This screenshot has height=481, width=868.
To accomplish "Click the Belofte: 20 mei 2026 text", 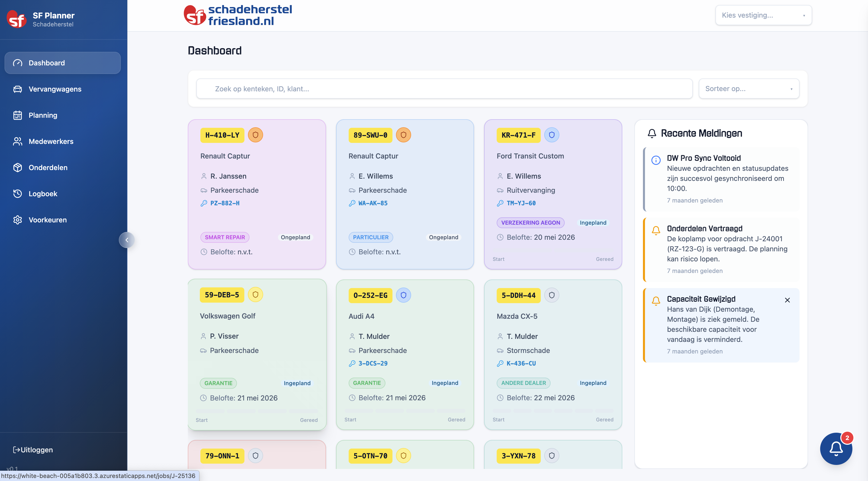I will point(540,237).
